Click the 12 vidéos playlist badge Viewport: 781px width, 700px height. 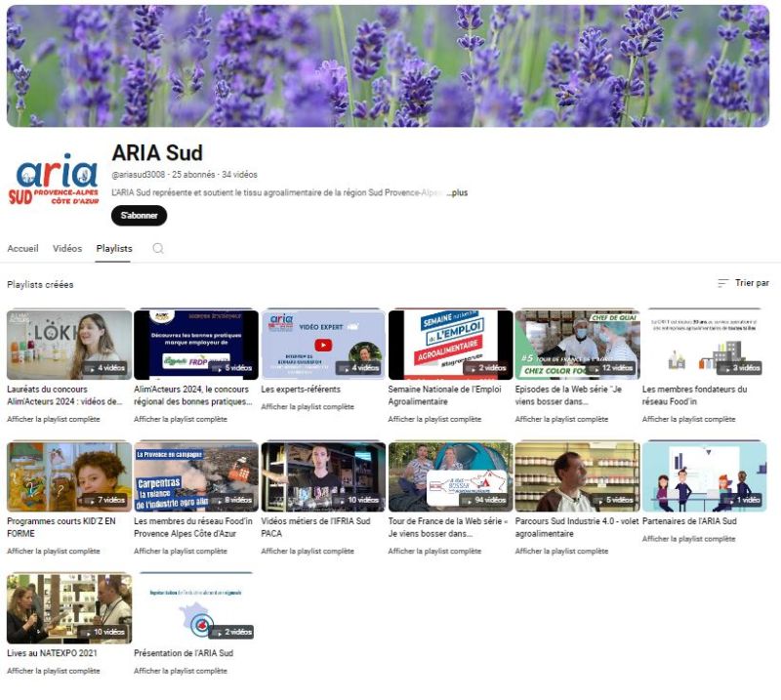click(x=611, y=368)
